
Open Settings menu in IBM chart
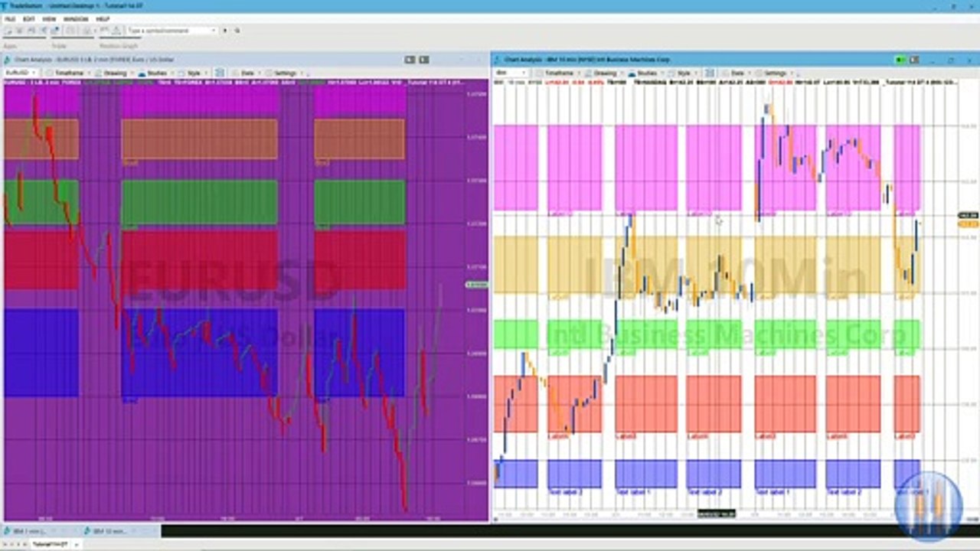coord(774,73)
